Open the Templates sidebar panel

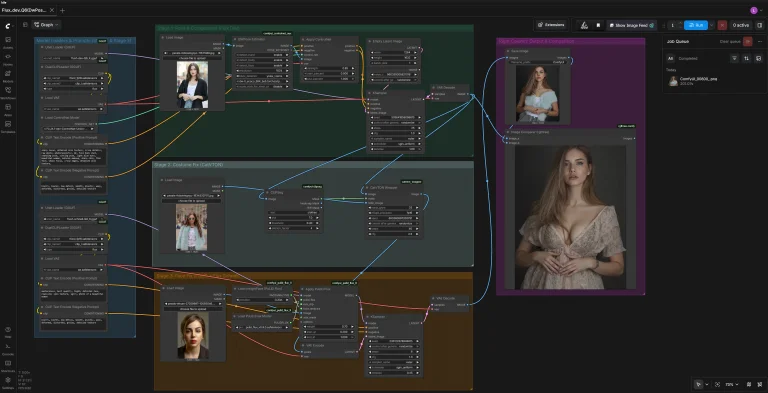(8, 126)
